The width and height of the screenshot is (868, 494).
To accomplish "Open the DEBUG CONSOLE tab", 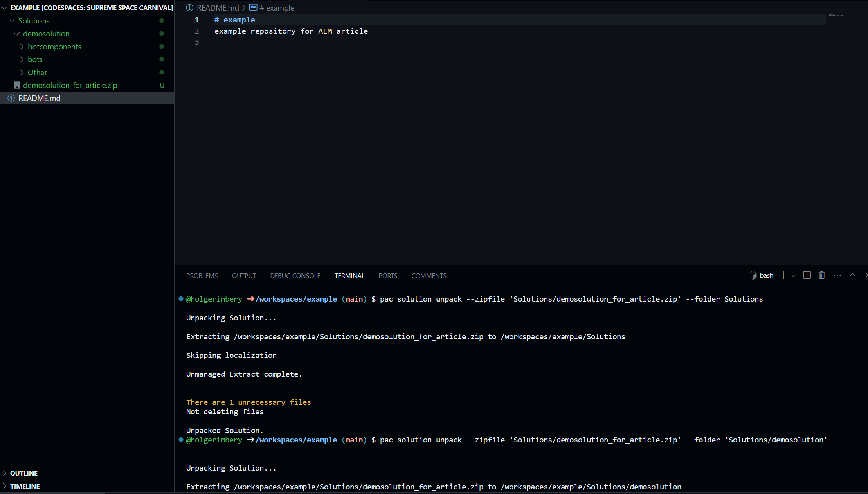I will [295, 276].
